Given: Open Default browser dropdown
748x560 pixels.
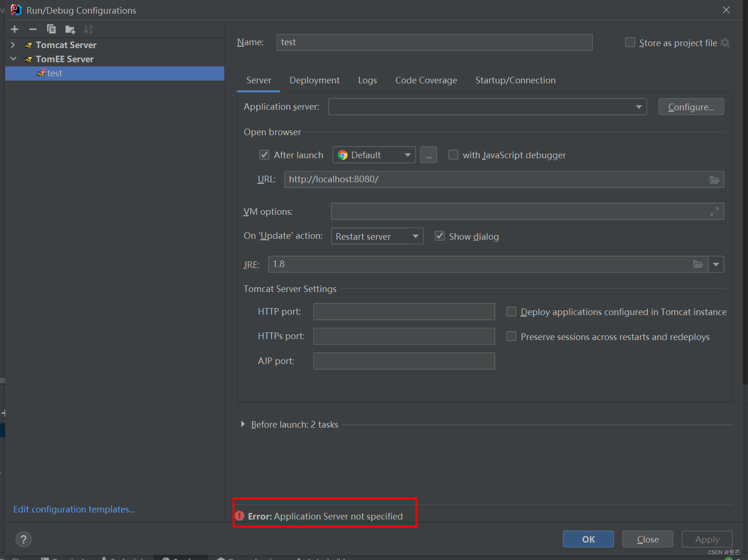Looking at the screenshot, I should coord(374,155).
